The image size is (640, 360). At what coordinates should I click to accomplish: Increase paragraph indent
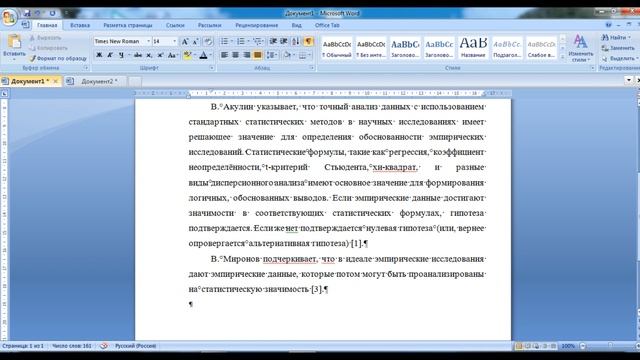pyautogui.click(x=284, y=41)
